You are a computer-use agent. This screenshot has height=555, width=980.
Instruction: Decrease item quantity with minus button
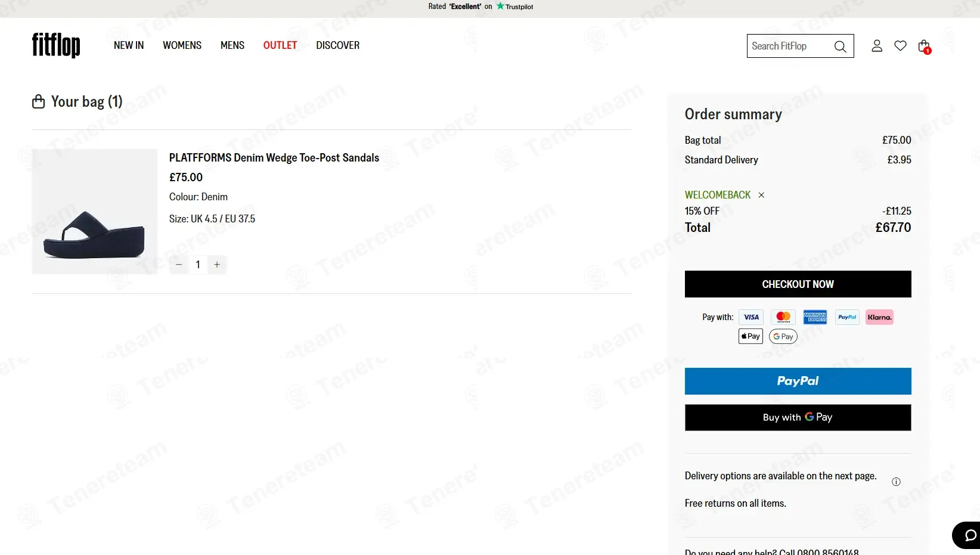click(x=179, y=265)
